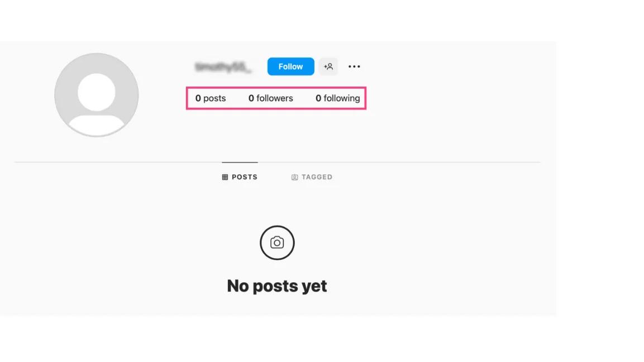Follow this account with the blue button

[291, 66]
